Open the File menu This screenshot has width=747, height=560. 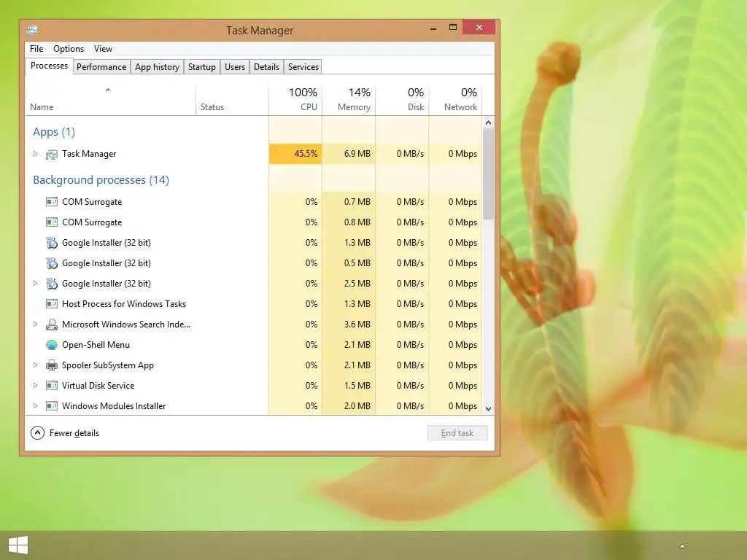(x=36, y=49)
